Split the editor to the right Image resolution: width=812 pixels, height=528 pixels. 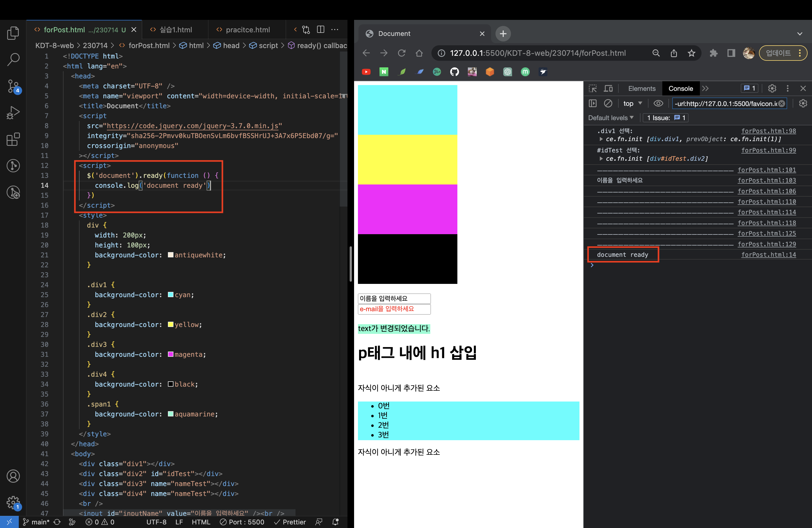(320, 30)
